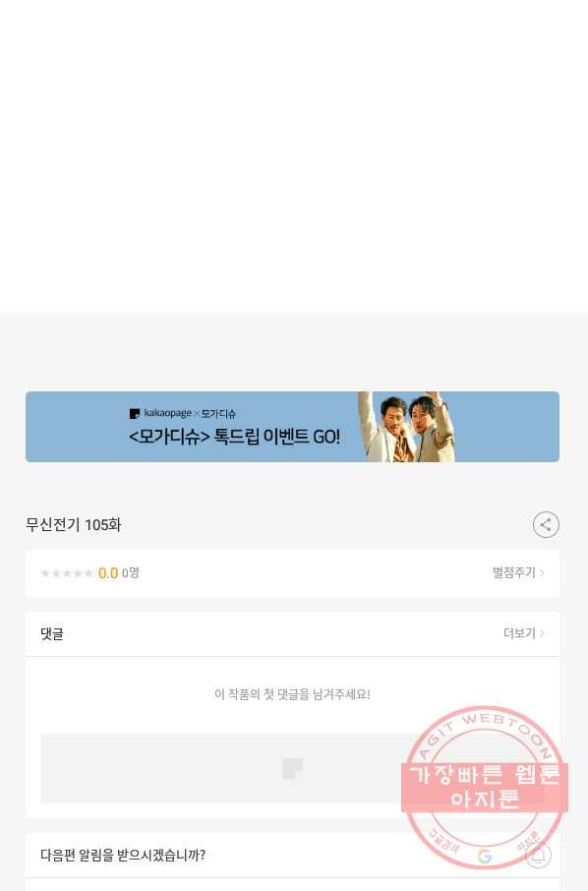
Task: Click the 첫 댓글을 남겨주세요 prompt
Action: (292, 694)
